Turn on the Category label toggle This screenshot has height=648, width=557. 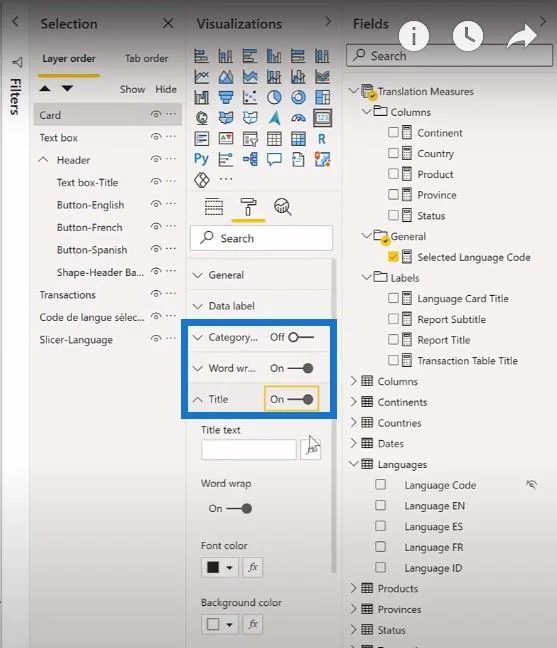point(301,338)
